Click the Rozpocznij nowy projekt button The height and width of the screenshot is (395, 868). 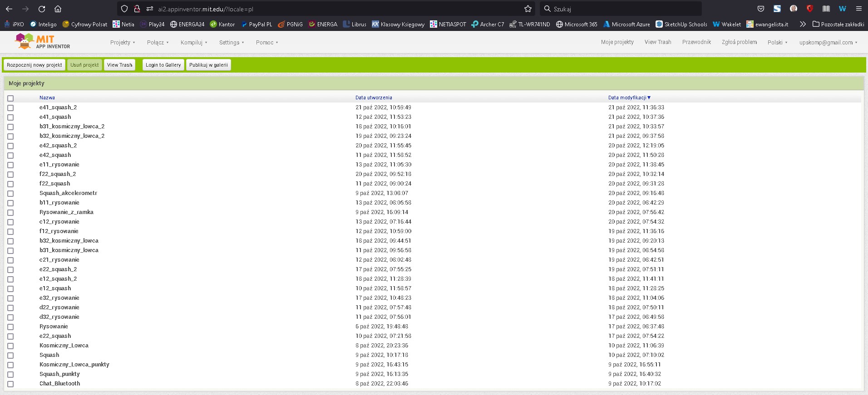[35, 65]
